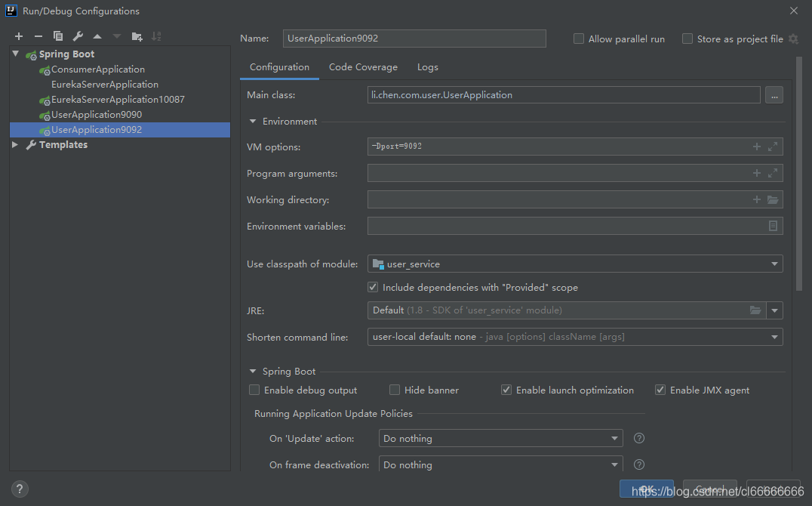
Task: Uncheck Include dependencies with "Provided" scope
Action: coord(373,287)
